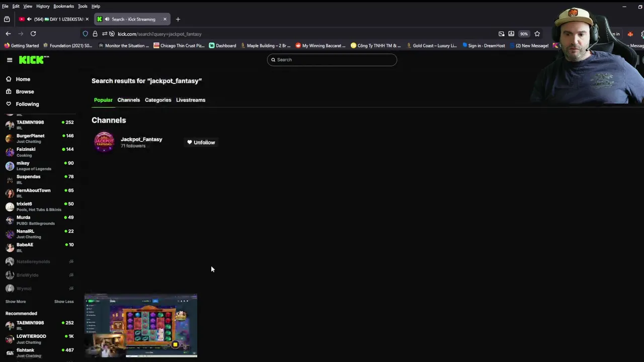Open Chicago Thin Crust Pizza bookmark
Image resolution: width=644 pixels, height=362 pixels.
click(x=179, y=46)
